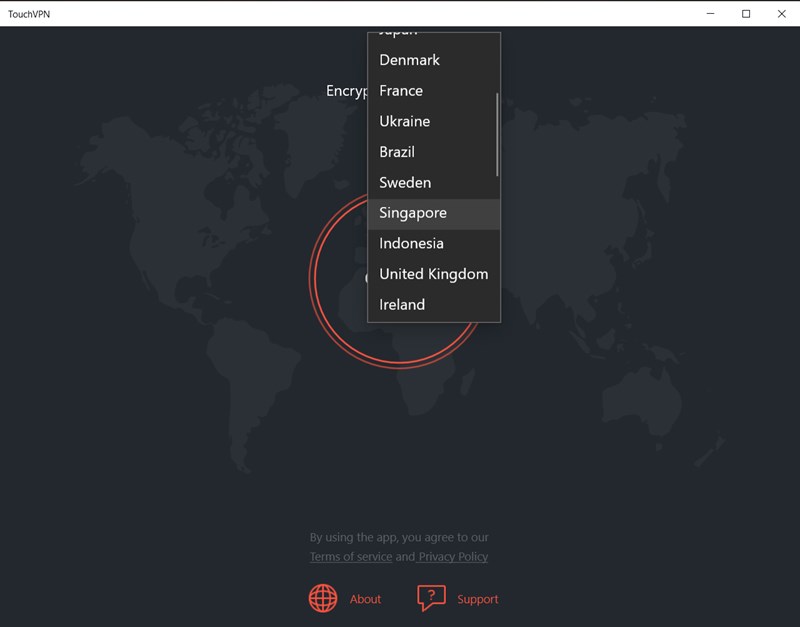Select Brazil as VPN location

(434, 152)
